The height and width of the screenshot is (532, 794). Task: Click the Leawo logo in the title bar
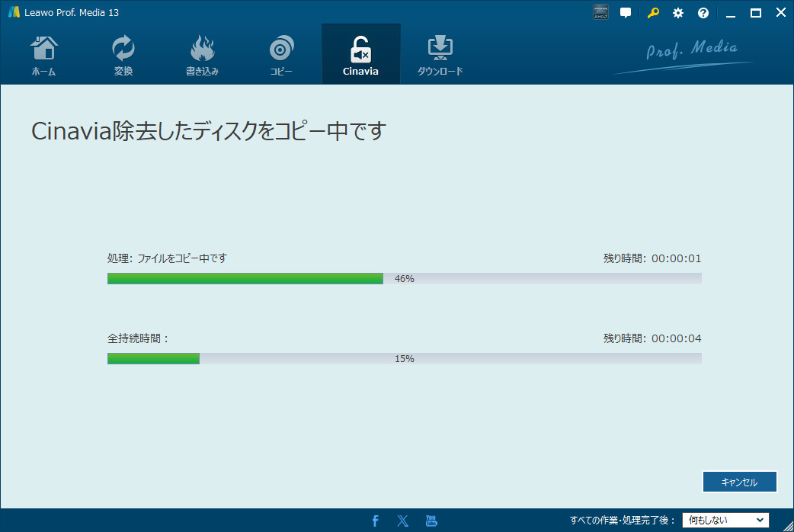[14, 12]
